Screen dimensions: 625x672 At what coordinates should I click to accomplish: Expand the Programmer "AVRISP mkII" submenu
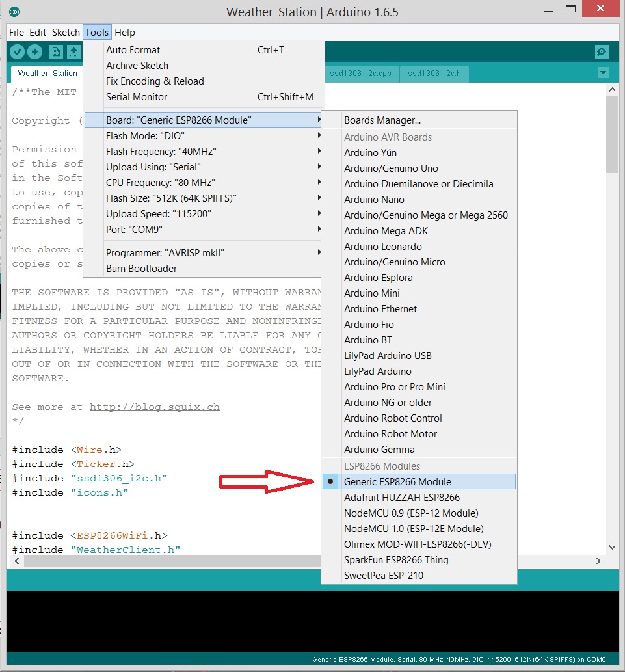pos(203,253)
